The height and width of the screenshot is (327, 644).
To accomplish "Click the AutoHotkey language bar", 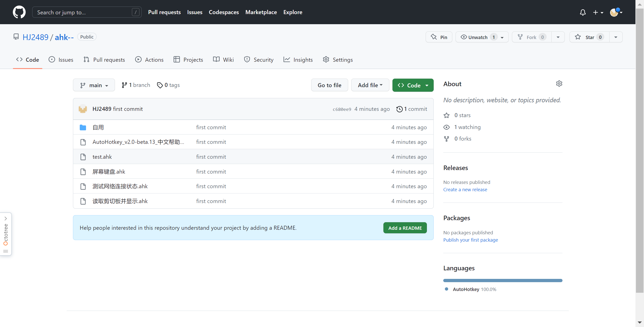I will pyautogui.click(x=503, y=280).
